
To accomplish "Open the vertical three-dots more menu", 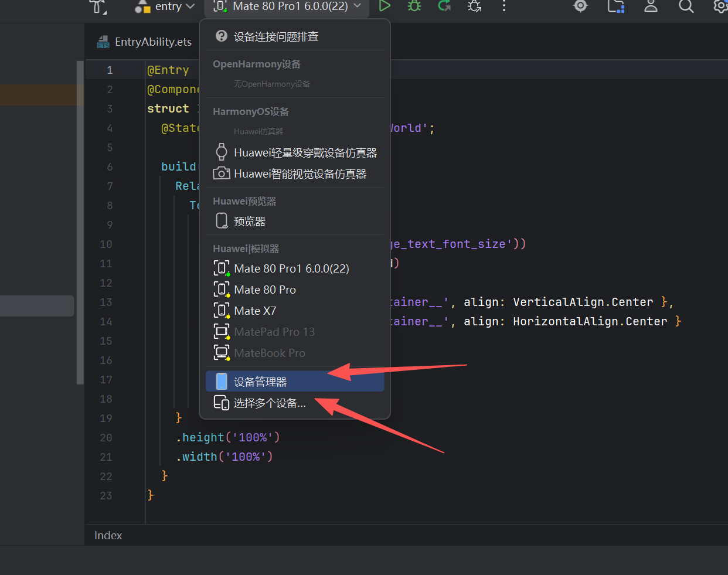I will click(504, 6).
